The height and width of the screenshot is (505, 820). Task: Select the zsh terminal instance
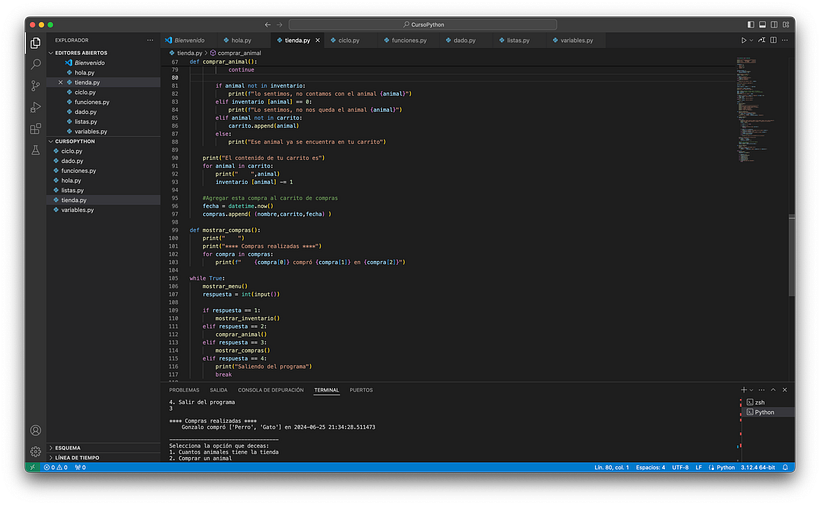[x=768, y=403]
